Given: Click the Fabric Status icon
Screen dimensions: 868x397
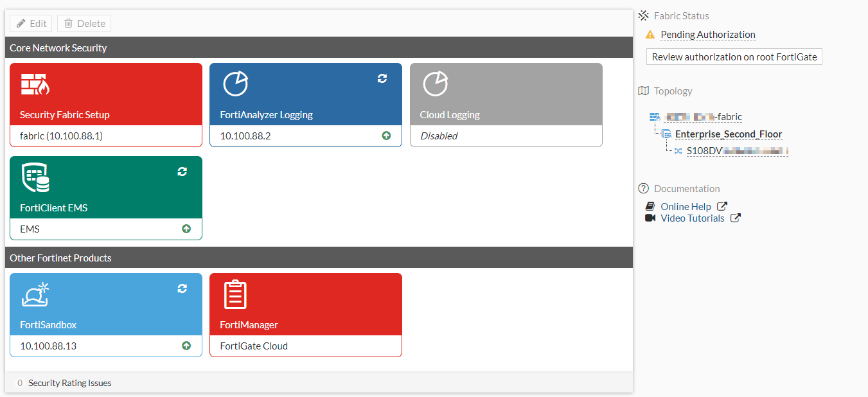Looking at the screenshot, I should click(644, 15).
